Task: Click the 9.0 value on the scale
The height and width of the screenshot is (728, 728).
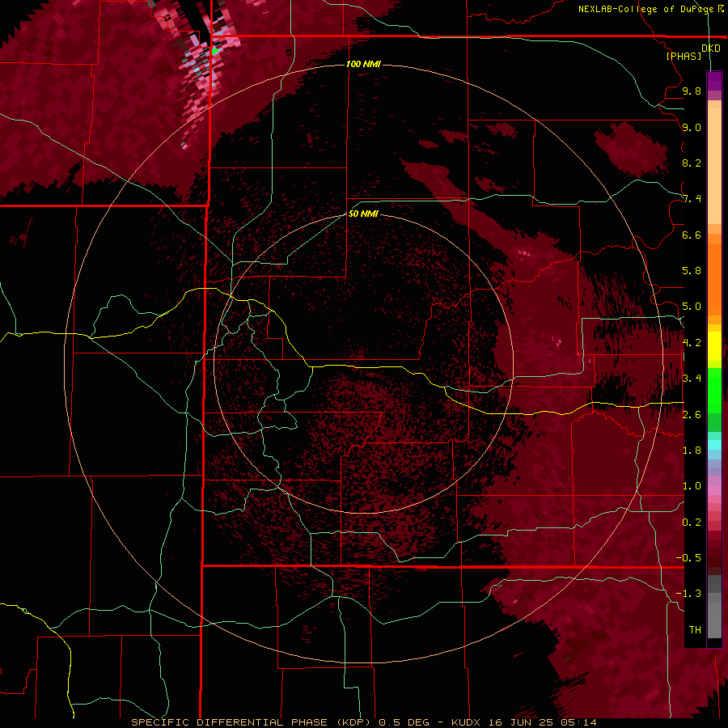Action: [692, 127]
